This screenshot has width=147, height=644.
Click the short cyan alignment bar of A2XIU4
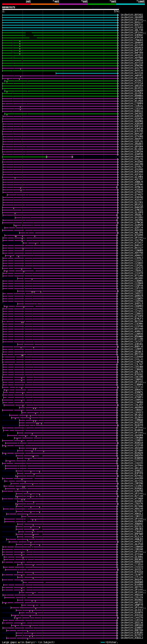pos(87,73)
